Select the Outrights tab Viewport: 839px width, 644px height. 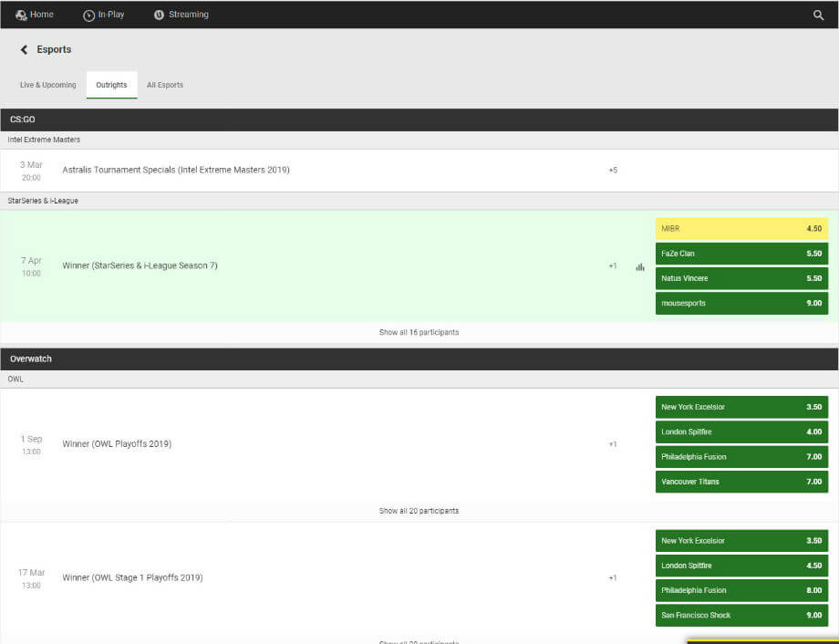[111, 85]
